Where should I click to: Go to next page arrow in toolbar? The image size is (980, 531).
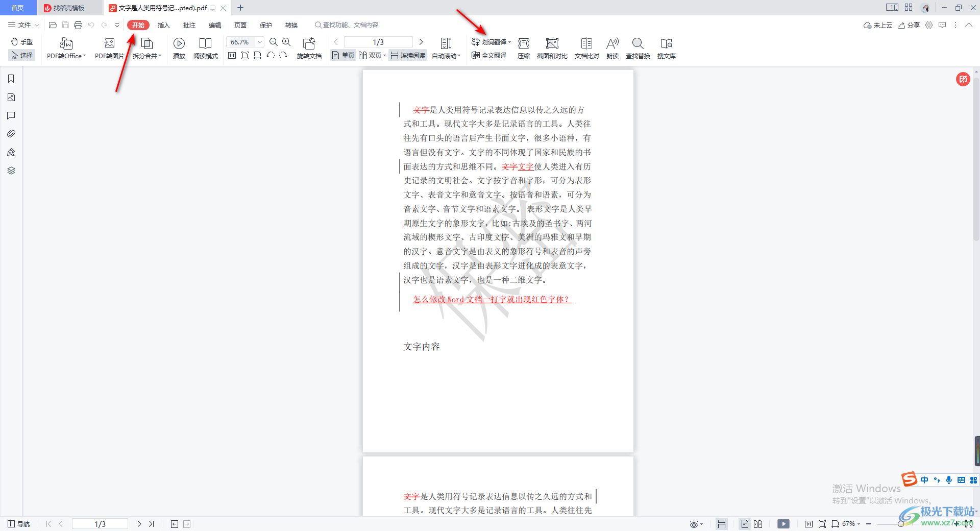coord(421,42)
